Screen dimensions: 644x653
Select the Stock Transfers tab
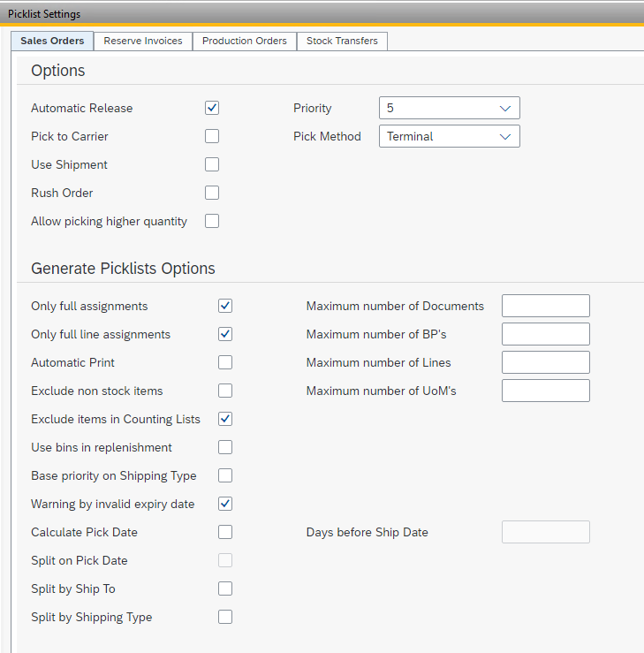click(342, 41)
